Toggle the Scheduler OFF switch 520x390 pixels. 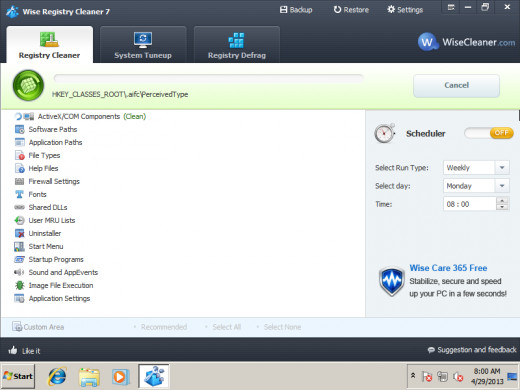point(489,133)
